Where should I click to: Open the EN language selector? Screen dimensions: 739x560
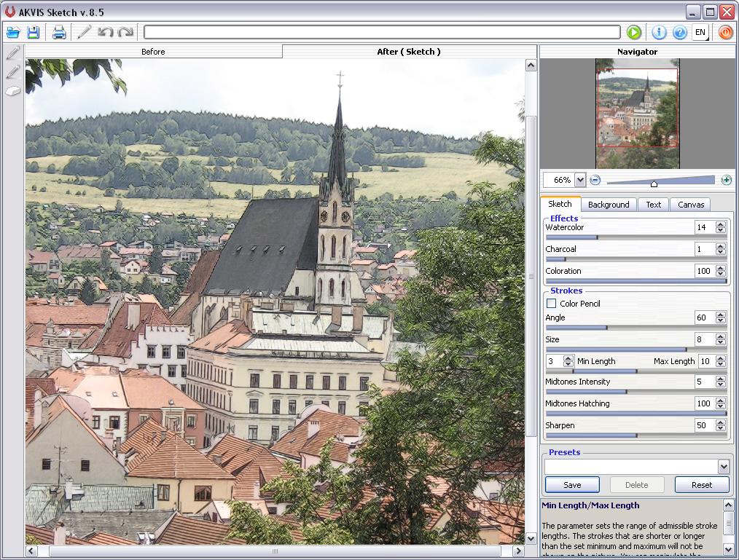coord(700,32)
